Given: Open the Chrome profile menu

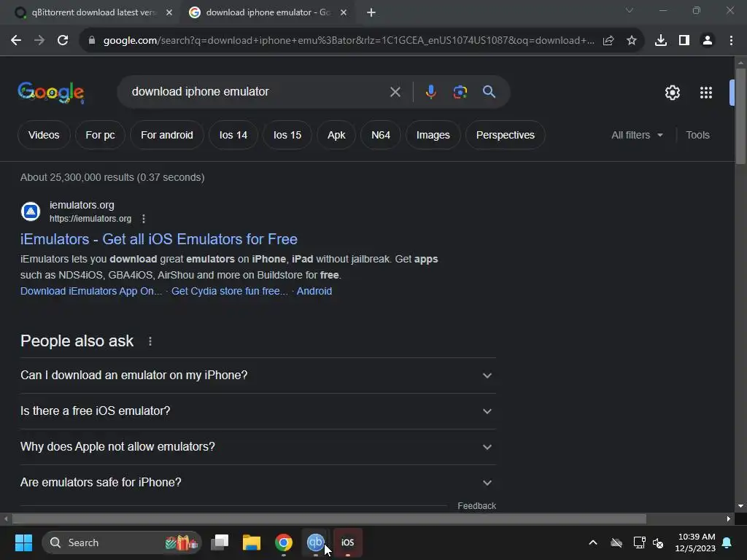Looking at the screenshot, I should coord(708,41).
